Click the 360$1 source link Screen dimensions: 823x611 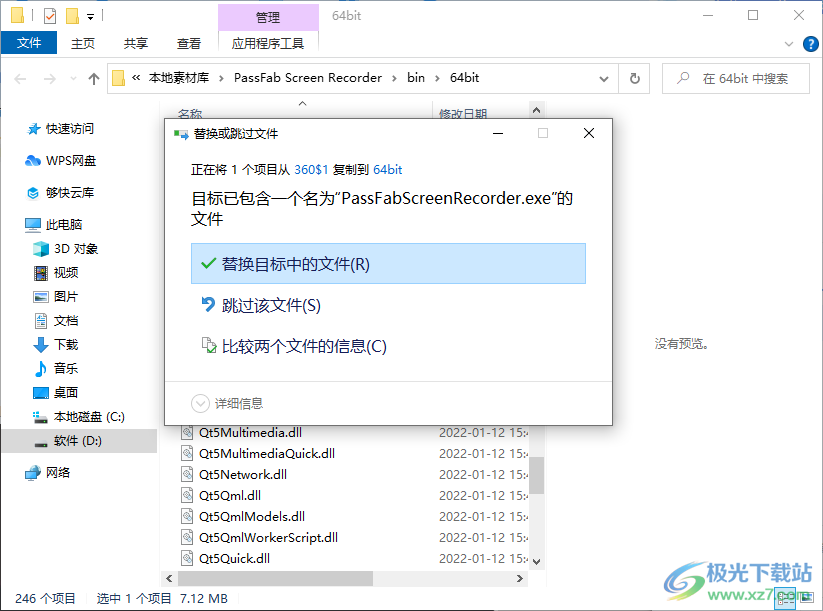click(x=311, y=170)
